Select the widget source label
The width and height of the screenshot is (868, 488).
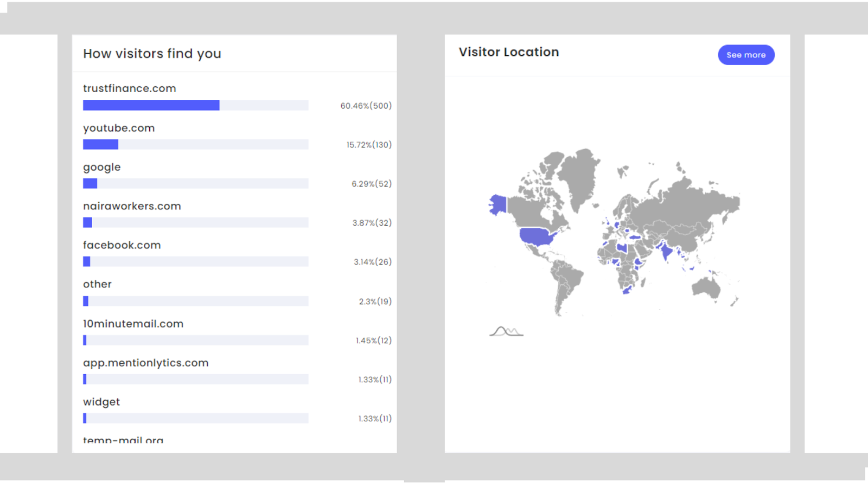(x=101, y=402)
